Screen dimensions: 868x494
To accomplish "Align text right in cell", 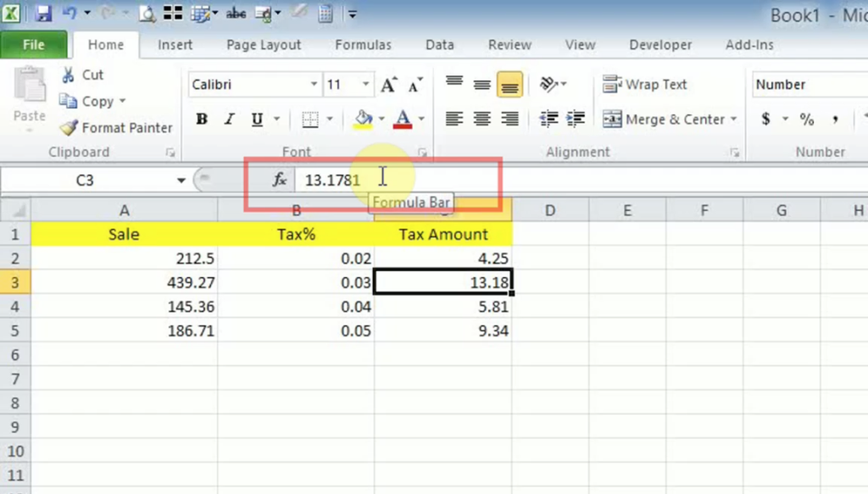I will 509,119.
